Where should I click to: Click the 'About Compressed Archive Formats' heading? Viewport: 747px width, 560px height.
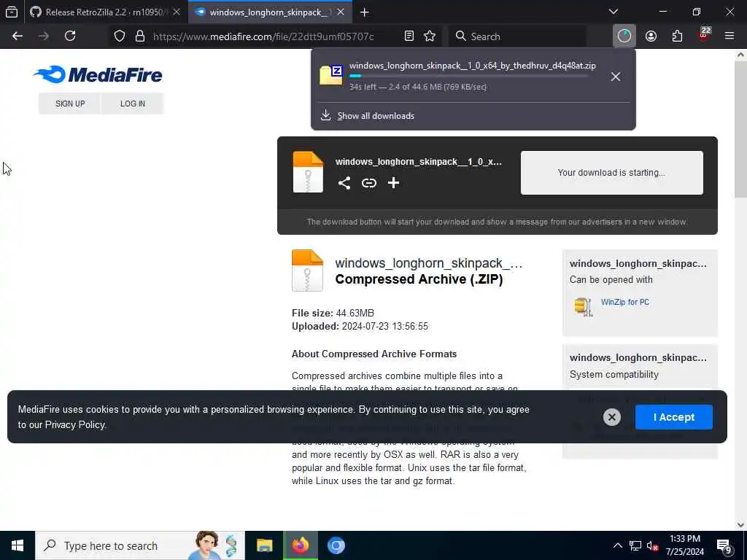pos(374,354)
